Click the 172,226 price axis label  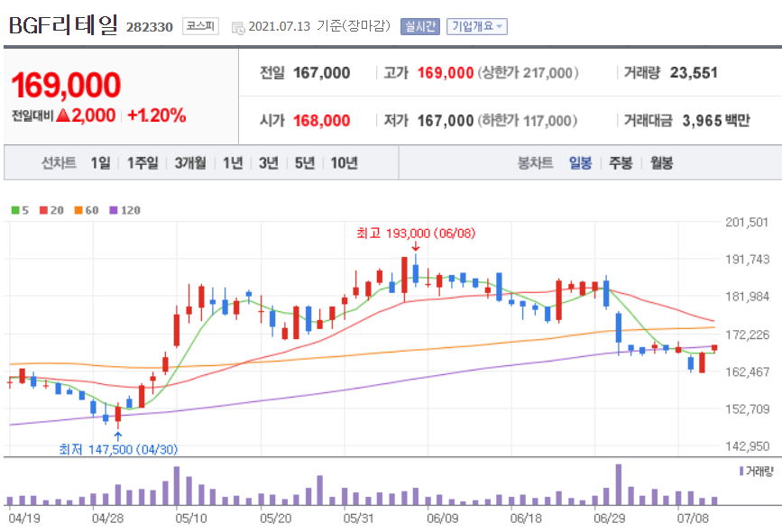coord(747,335)
